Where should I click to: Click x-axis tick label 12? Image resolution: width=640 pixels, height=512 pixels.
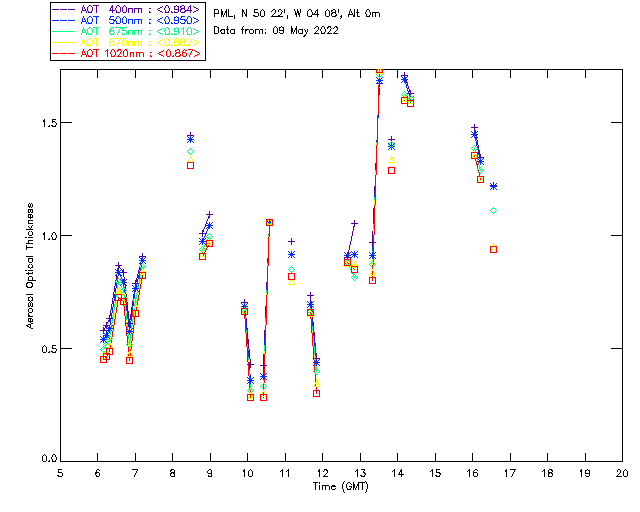click(322, 473)
